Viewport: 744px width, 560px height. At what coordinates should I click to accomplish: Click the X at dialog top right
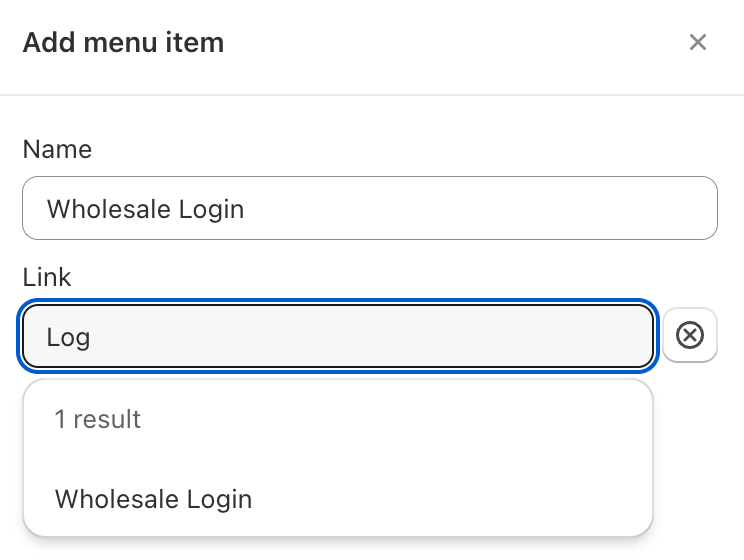tap(698, 42)
